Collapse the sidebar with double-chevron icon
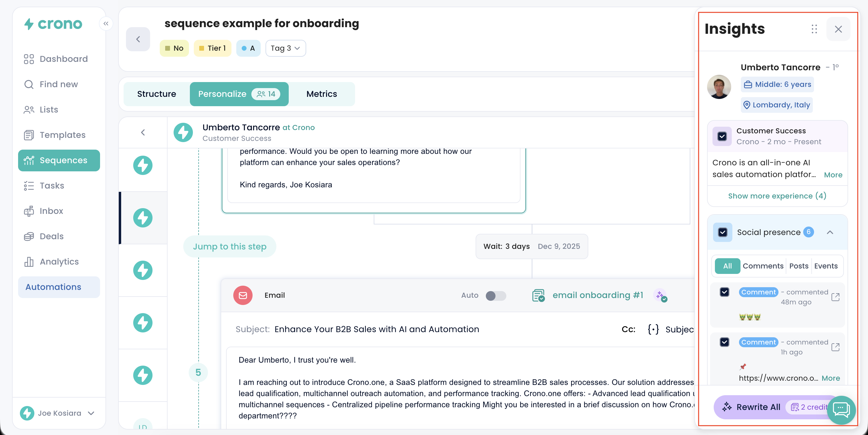 pyautogui.click(x=106, y=24)
